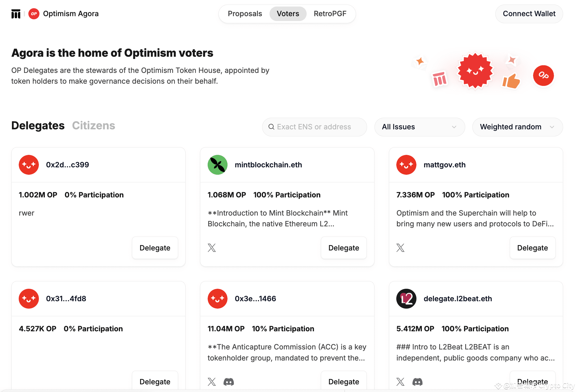Open the Discord link on 0x3e...1466's card
The image size is (577, 392).
[229, 382]
